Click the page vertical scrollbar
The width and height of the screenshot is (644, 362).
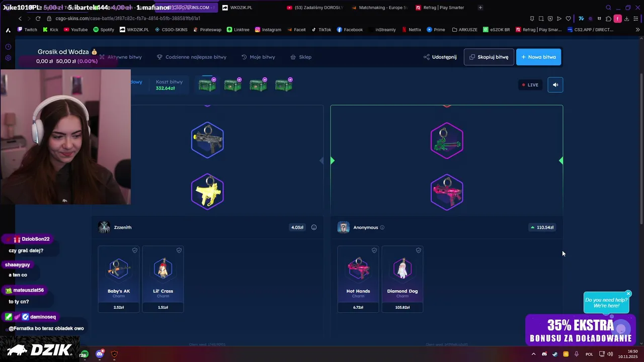641,149
